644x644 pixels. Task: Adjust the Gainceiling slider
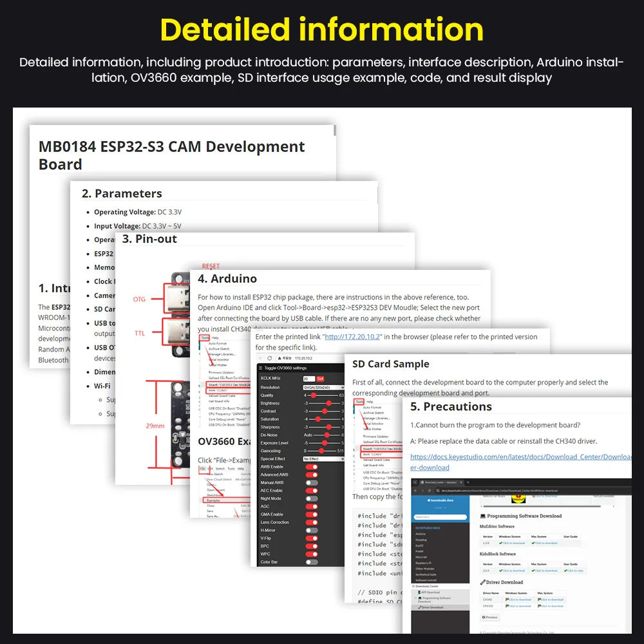tap(321, 451)
